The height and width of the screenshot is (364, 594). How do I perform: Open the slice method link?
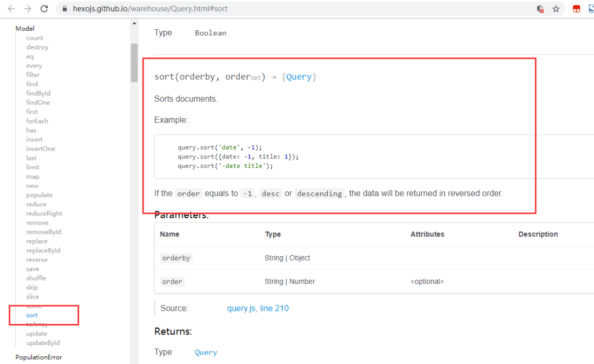coord(32,296)
